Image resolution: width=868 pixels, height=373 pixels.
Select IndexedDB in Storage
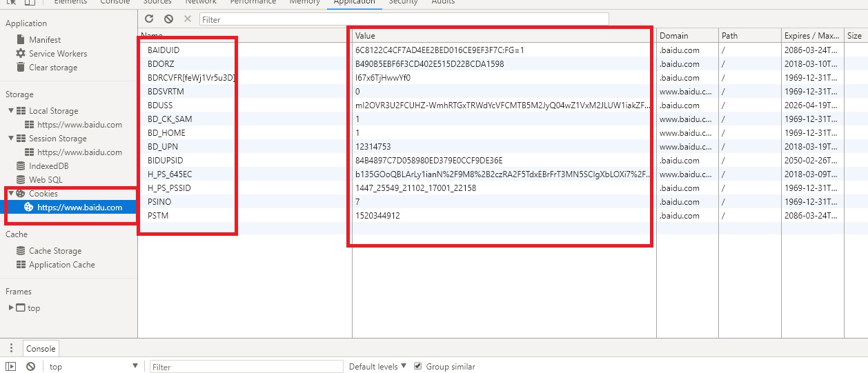tap(48, 166)
